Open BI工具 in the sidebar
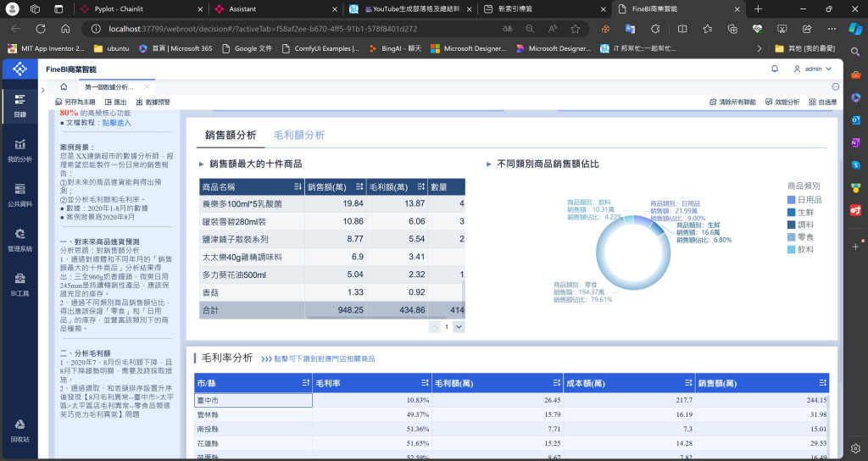This screenshot has width=868, height=461. 20,285
